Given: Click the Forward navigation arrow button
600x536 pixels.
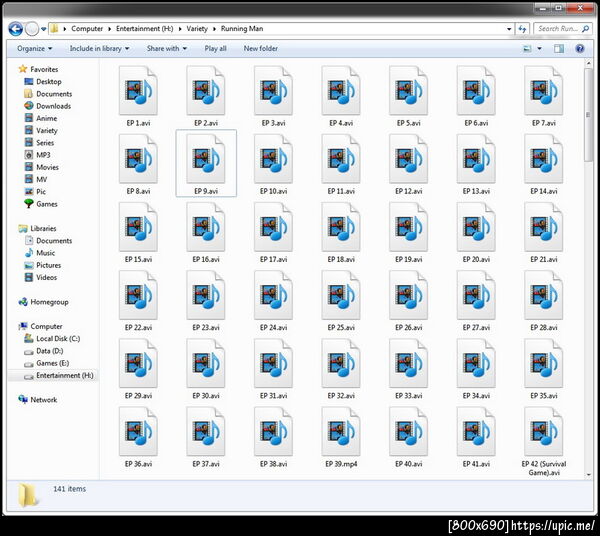Looking at the screenshot, I should tap(32, 29).
